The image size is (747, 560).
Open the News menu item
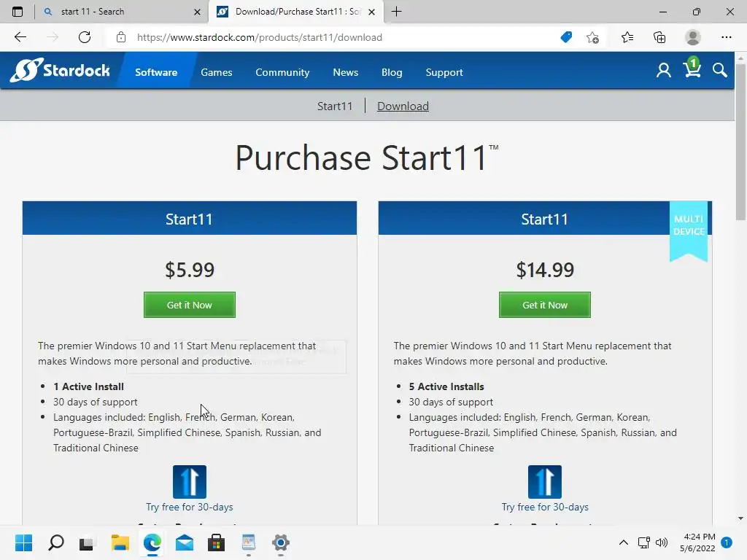(345, 72)
